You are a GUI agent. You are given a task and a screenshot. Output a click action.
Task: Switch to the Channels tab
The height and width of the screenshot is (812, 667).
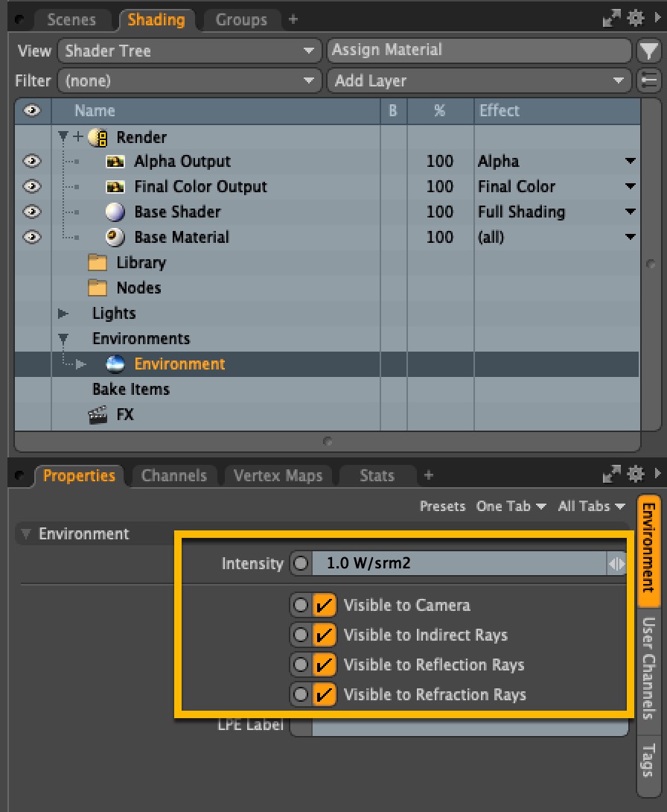[x=173, y=475]
